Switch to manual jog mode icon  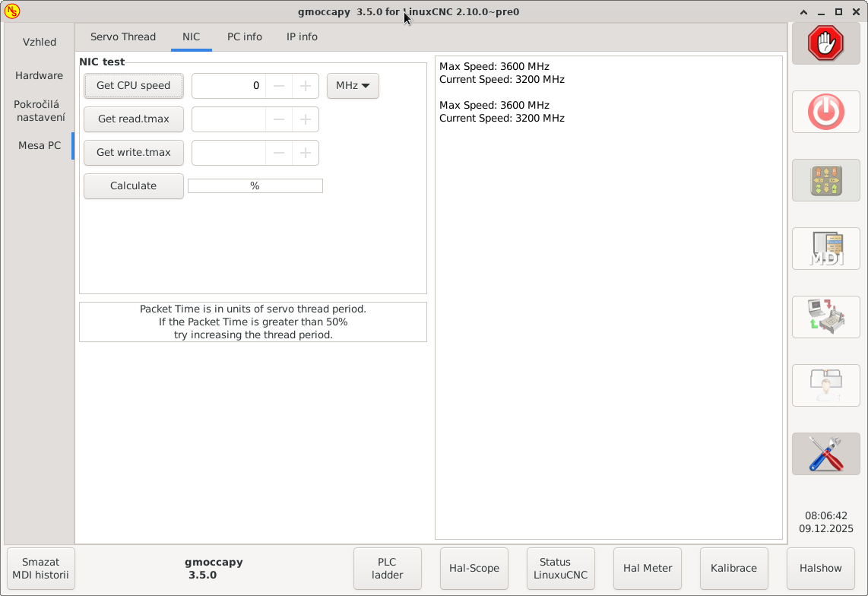pyautogui.click(x=825, y=180)
